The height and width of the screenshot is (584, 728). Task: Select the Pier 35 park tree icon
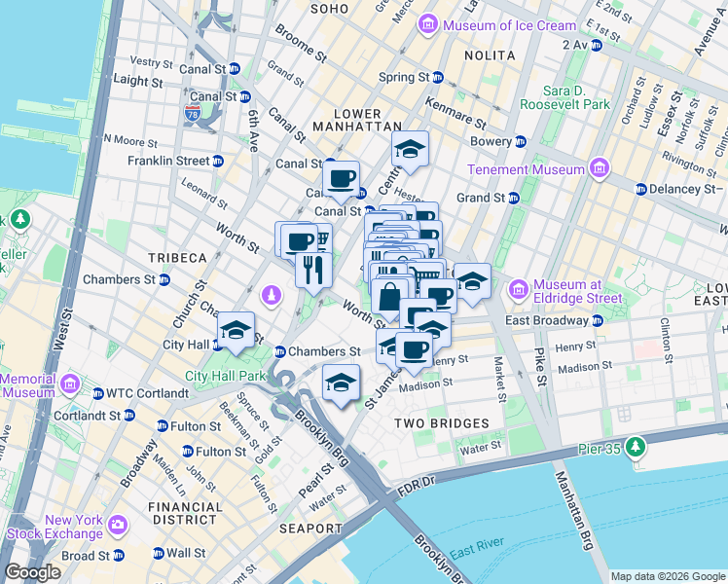click(x=636, y=447)
